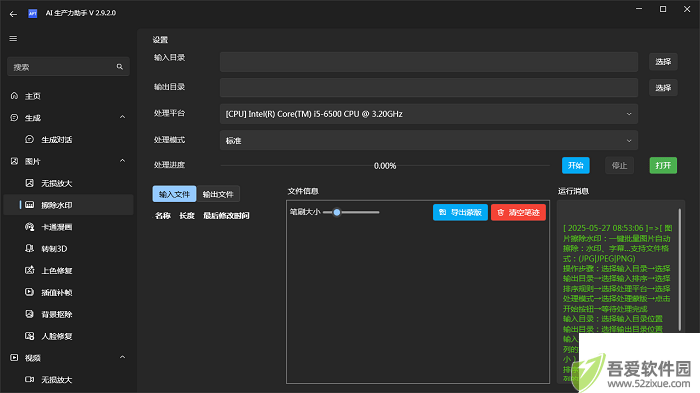Switch to the 输出文件 tab
700x393 pixels.
pos(218,194)
